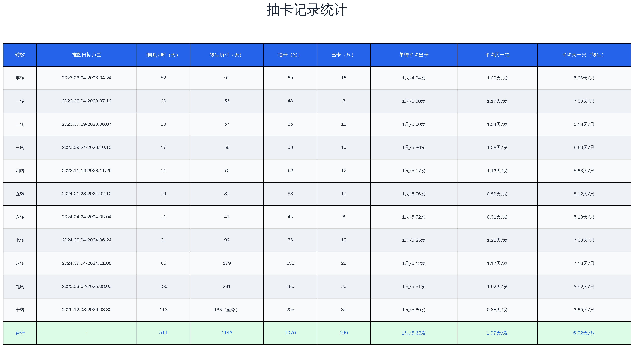This screenshot has width=634, height=364.
Task: Click the 133（至今） cell
Action: (227, 310)
